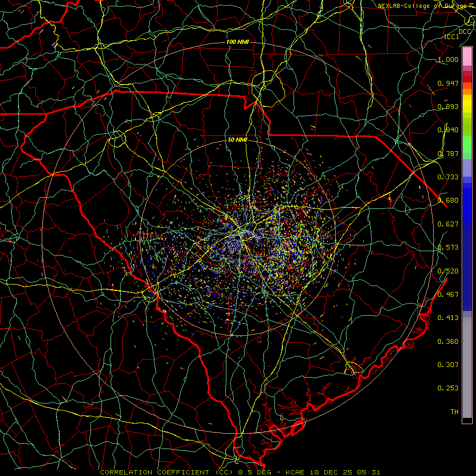
Task: Click the gray segment of the color scale
Action: 467,368
